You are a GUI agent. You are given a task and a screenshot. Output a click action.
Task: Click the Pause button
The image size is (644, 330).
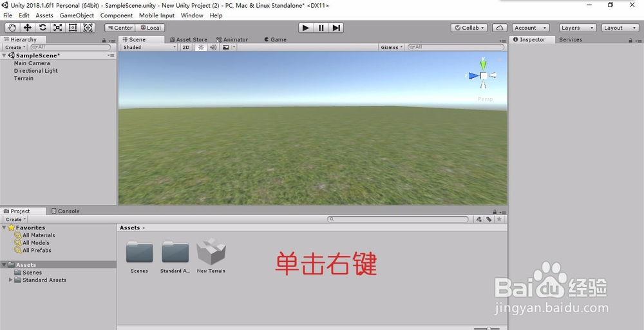click(321, 28)
